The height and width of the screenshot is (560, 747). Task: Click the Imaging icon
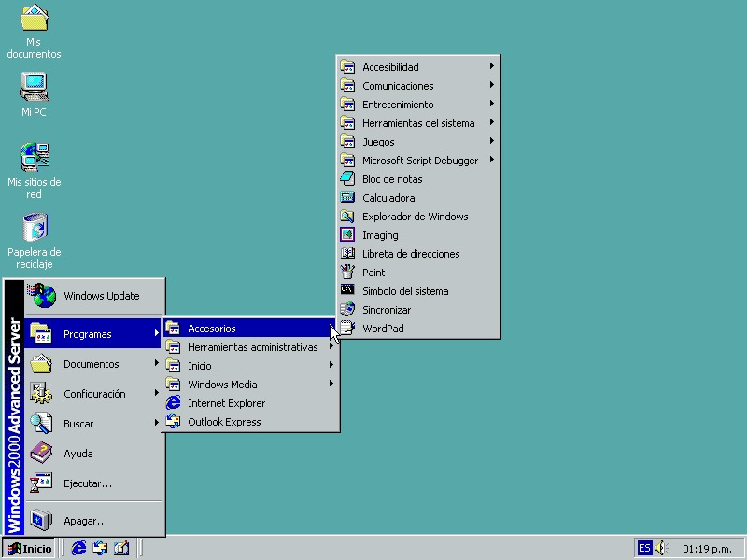[x=347, y=235]
